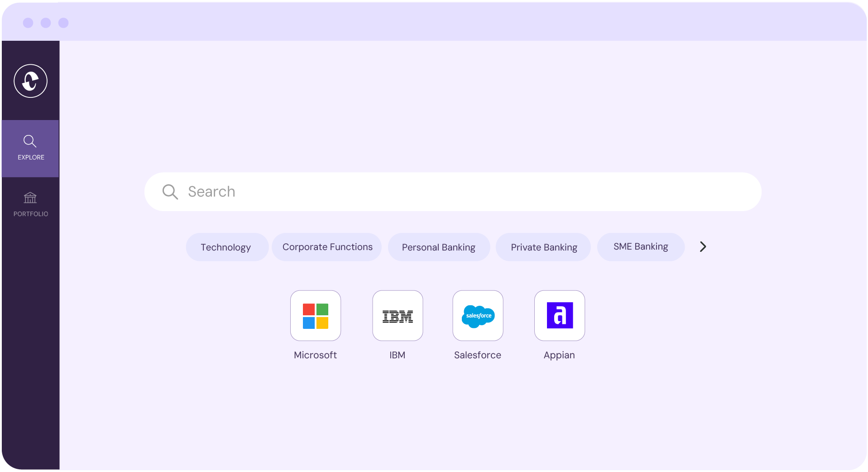
Task: Select the Personal Banking category chip
Action: coord(439,247)
